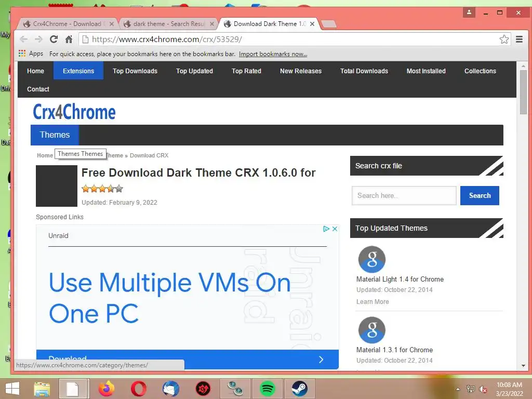532x399 pixels.
Task: Open the Contact nav item
Action: click(38, 89)
